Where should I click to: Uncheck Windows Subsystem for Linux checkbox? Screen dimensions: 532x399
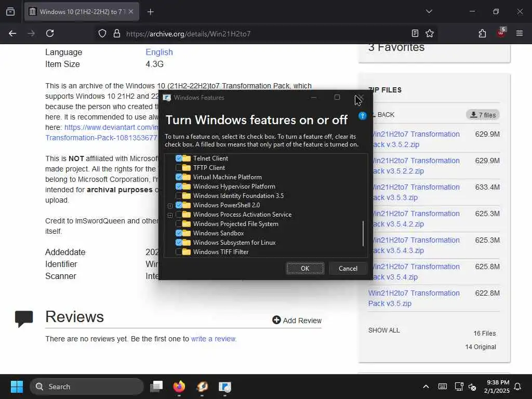click(179, 243)
